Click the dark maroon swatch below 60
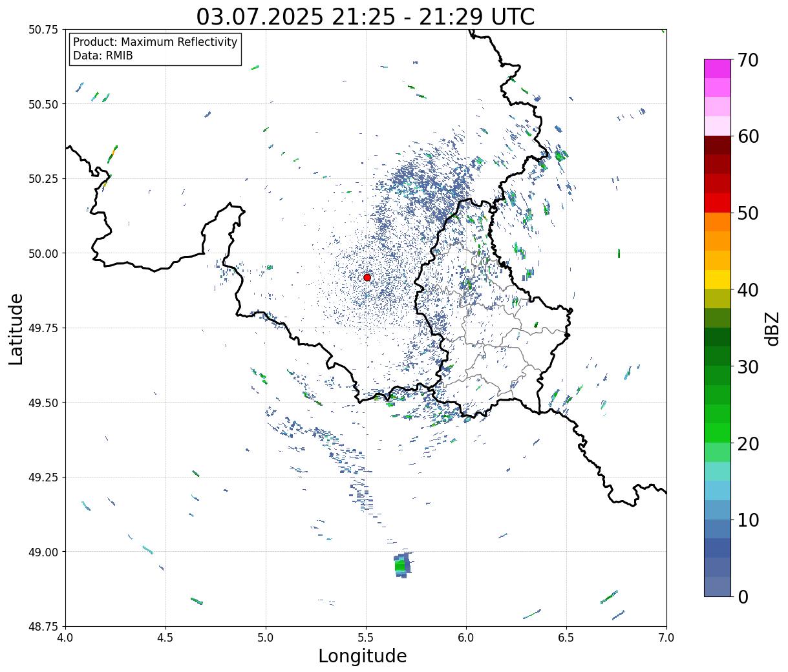 pyautogui.click(x=718, y=145)
